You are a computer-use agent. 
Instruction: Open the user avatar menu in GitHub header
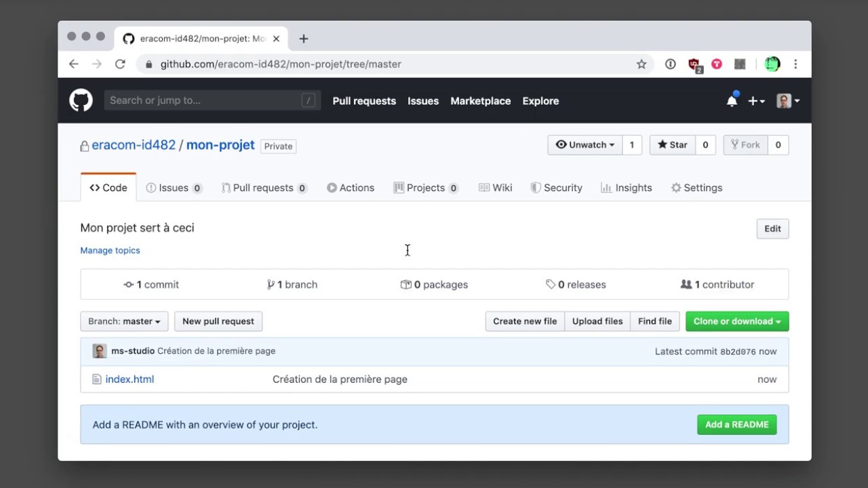(787, 101)
